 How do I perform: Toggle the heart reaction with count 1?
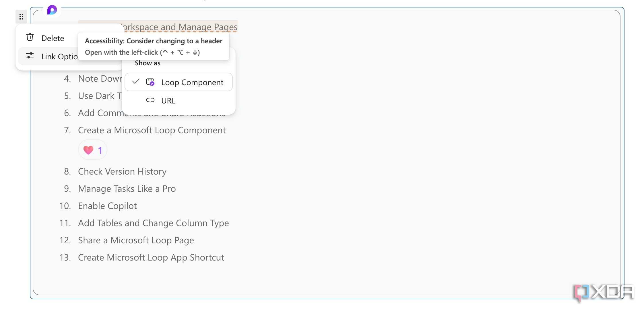92,150
